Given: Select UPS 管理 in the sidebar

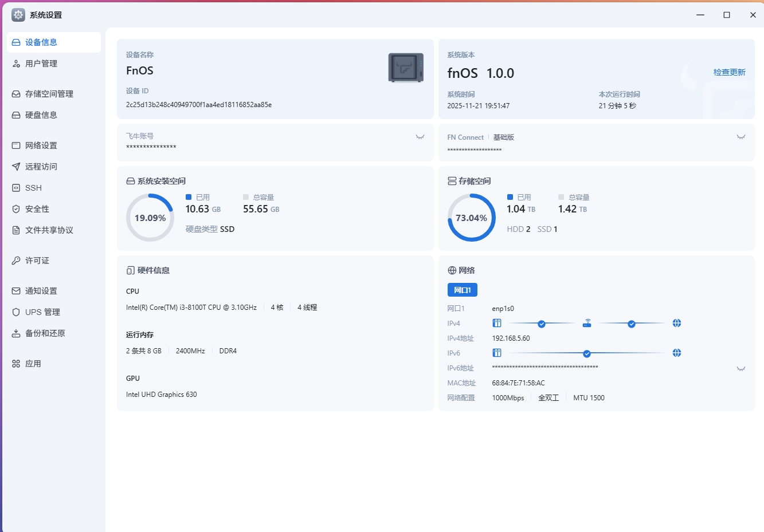Looking at the screenshot, I should click(x=54, y=312).
